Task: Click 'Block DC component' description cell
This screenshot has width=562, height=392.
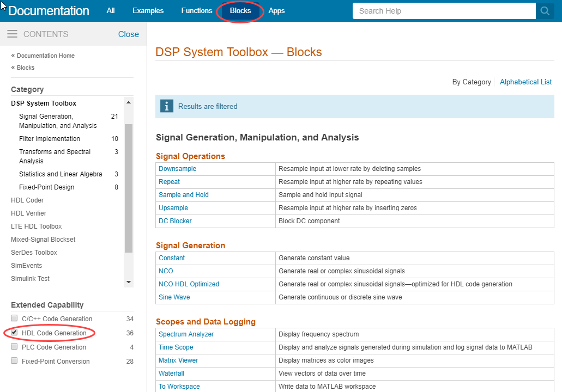Action: click(x=415, y=221)
